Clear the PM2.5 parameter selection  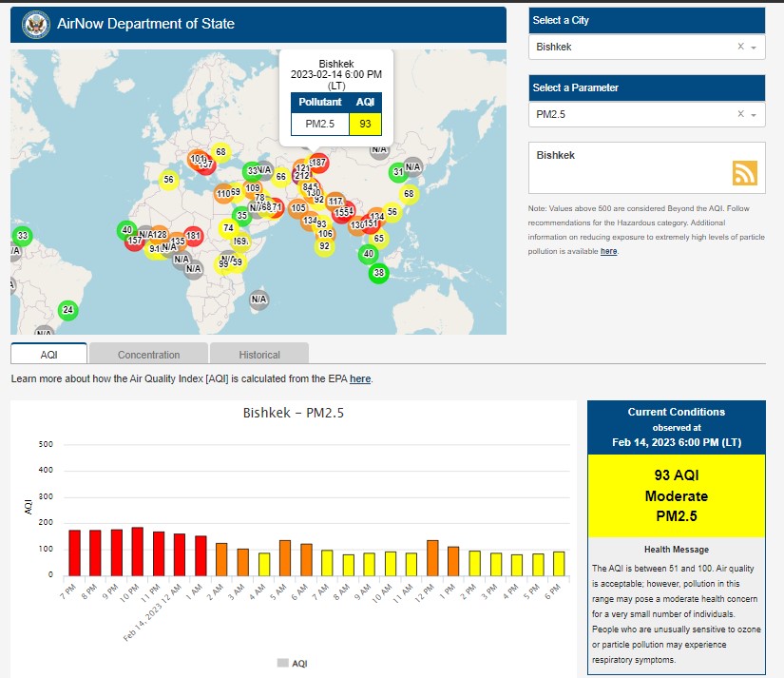[740, 114]
